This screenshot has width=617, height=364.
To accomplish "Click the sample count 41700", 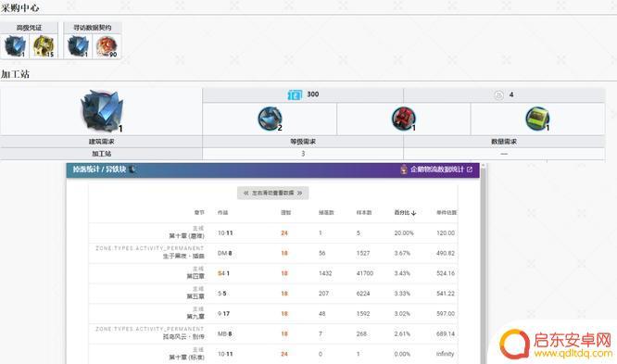I will (x=365, y=273).
